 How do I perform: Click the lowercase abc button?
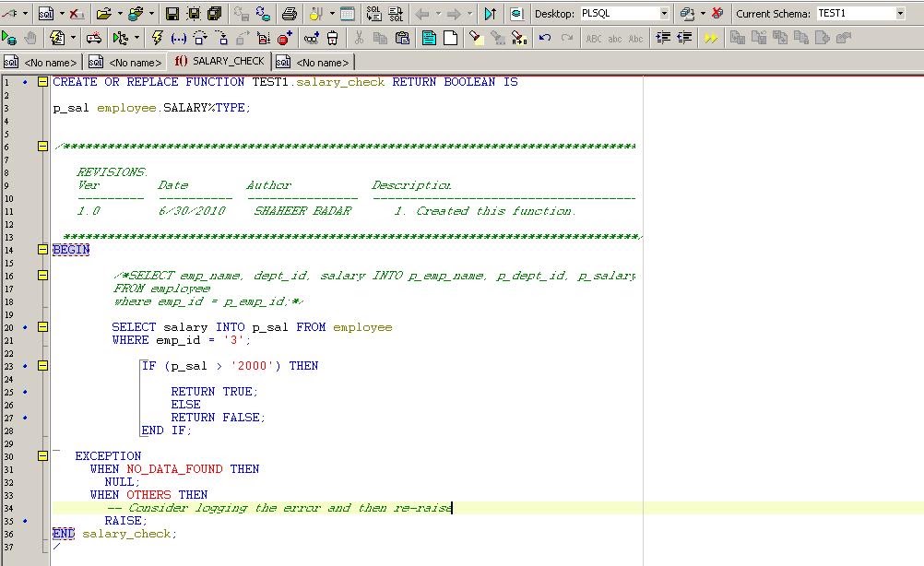[x=615, y=39]
